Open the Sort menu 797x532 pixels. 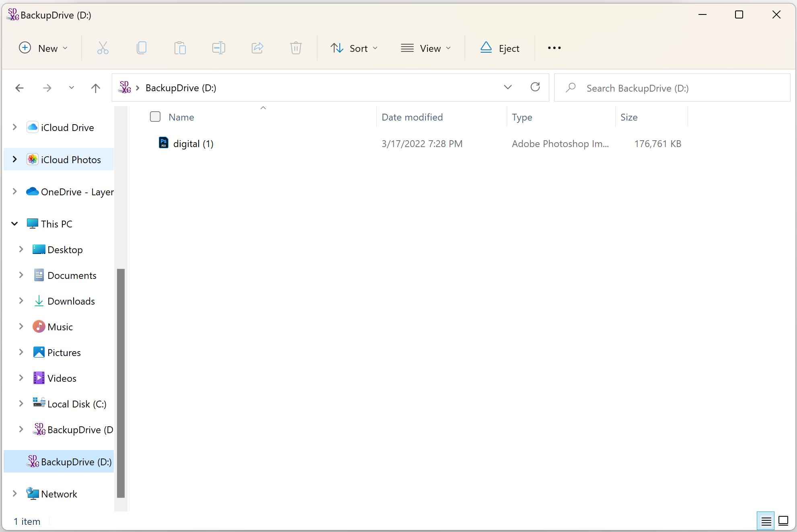354,48
